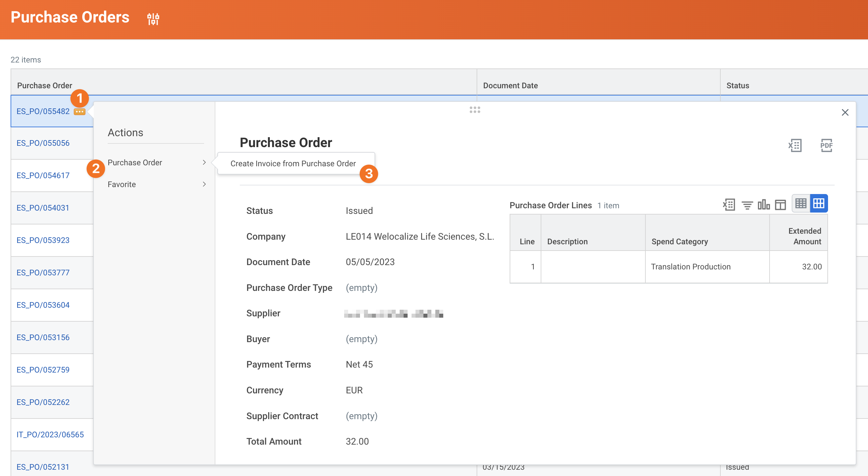Open related actions icon next to ES_PO/055482

coord(80,112)
